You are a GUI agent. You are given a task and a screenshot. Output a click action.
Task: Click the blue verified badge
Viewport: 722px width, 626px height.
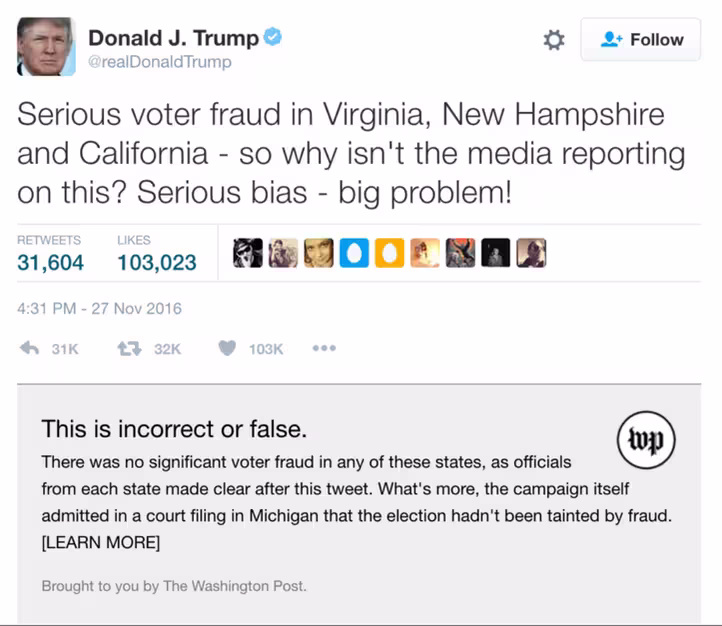[273, 37]
